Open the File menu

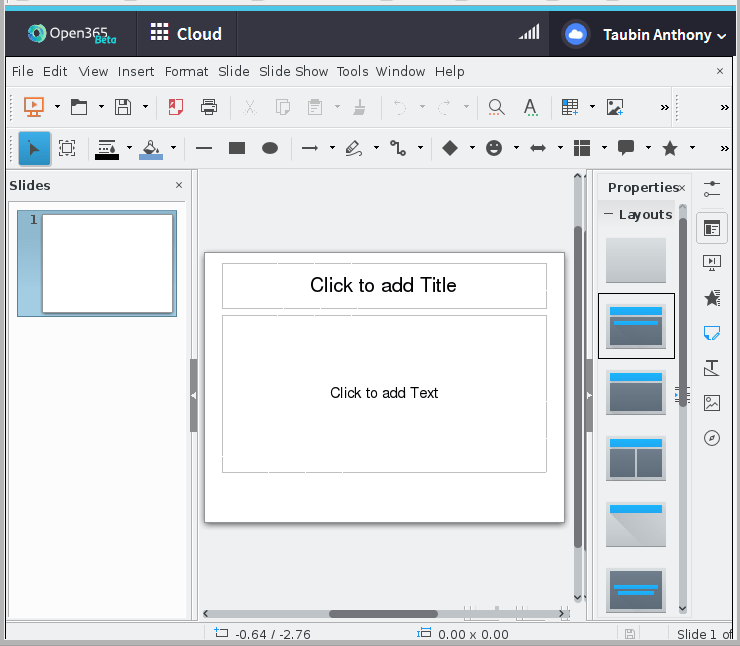tap(22, 72)
